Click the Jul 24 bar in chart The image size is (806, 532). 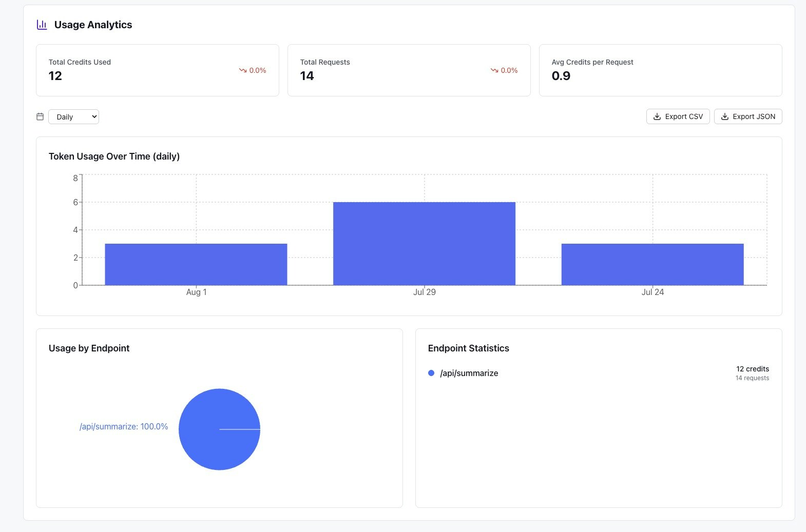(x=653, y=264)
